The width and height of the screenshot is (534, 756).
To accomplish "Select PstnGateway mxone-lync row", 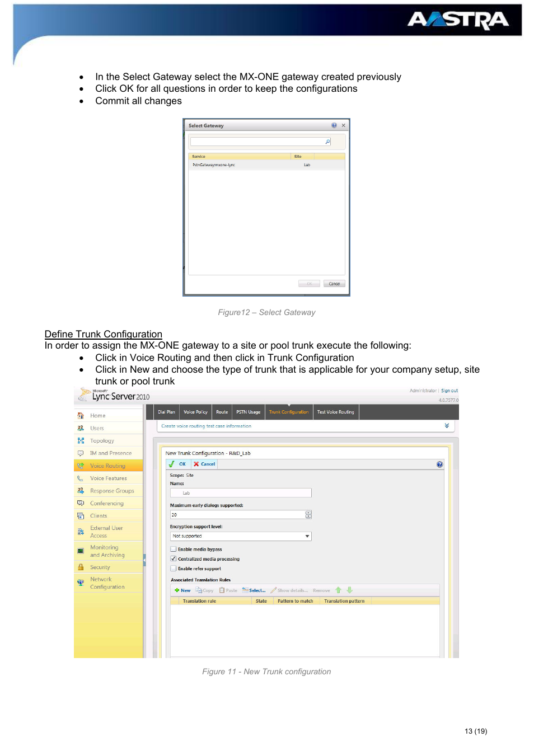I will [x=266, y=165].
